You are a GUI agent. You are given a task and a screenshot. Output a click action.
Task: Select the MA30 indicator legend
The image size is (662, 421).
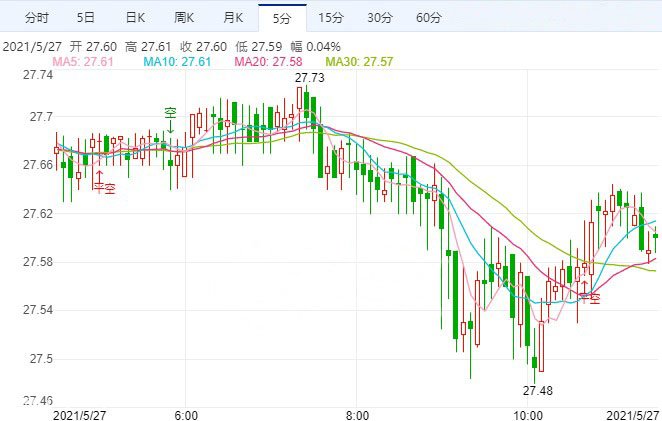coord(360,62)
